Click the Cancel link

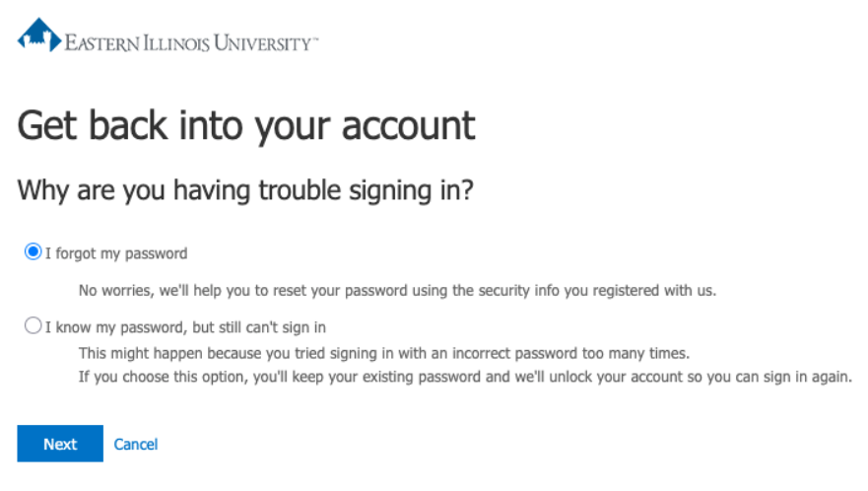[136, 445]
